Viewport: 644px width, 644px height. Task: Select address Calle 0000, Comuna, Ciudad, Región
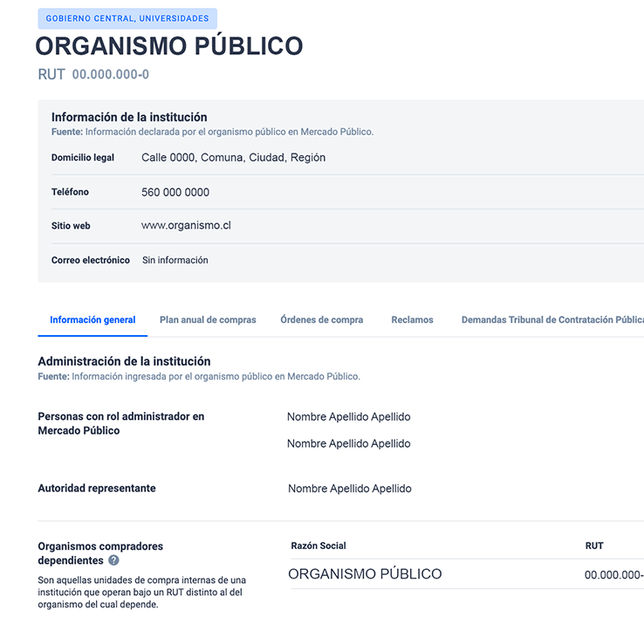[x=233, y=158]
